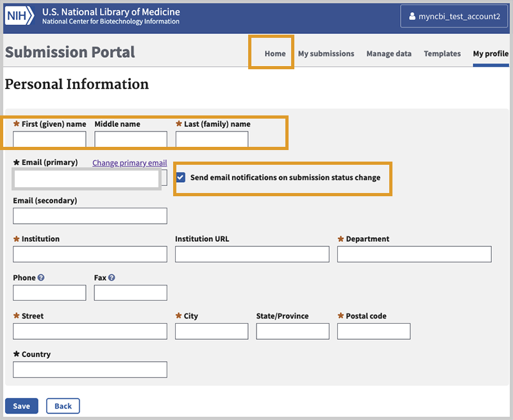The width and height of the screenshot is (513, 420).
Task: Click U.S. National Library of Medicine title
Action: coord(111,12)
